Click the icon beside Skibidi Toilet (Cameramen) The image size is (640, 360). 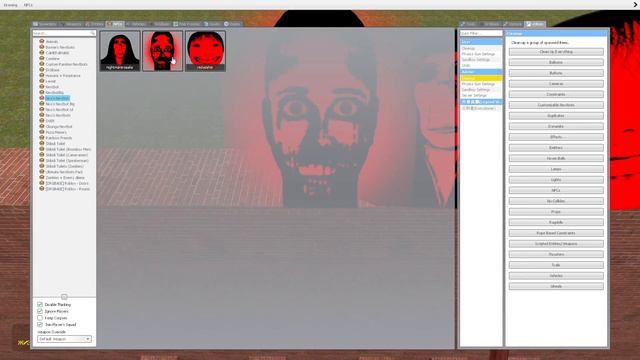click(x=42, y=155)
